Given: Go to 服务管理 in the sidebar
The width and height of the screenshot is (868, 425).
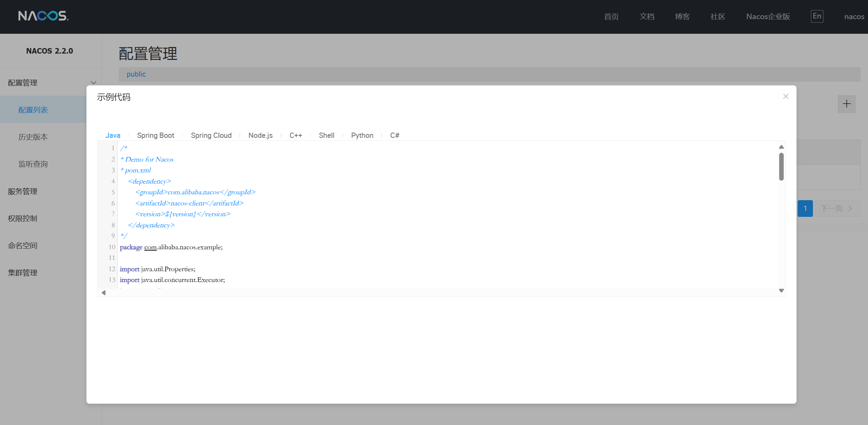Looking at the screenshot, I should coord(23,191).
